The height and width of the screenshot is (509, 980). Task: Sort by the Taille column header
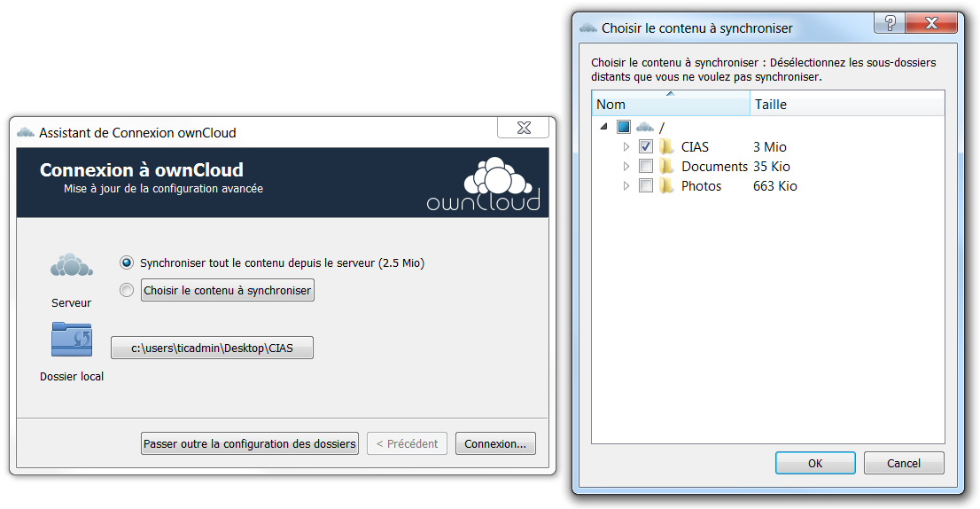846,105
